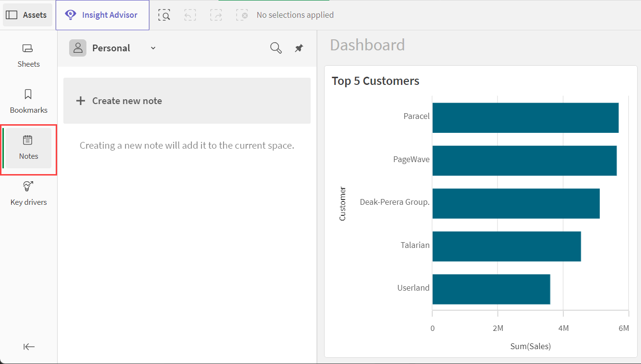The width and height of the screenshot is (641, 364).
Task: Select the Notes tab
Action: click(28, 148)
